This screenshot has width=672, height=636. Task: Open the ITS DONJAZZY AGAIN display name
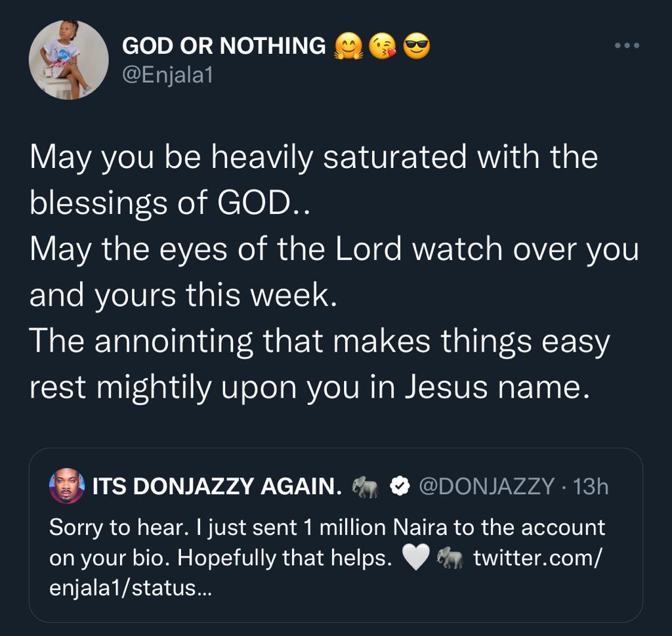pos(217,486)
